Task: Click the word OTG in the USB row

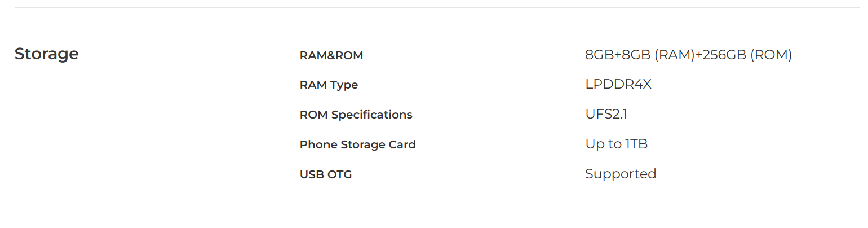Action: point(339,174)
